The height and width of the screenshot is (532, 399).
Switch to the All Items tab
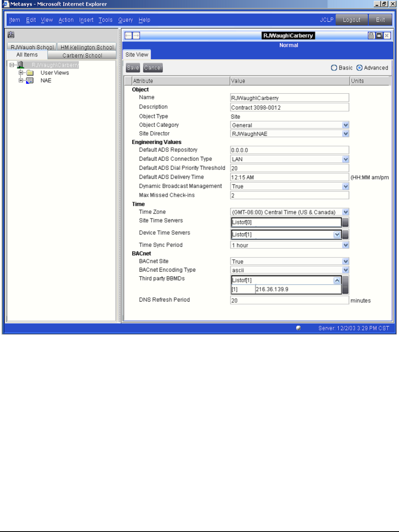click(27, 55)
